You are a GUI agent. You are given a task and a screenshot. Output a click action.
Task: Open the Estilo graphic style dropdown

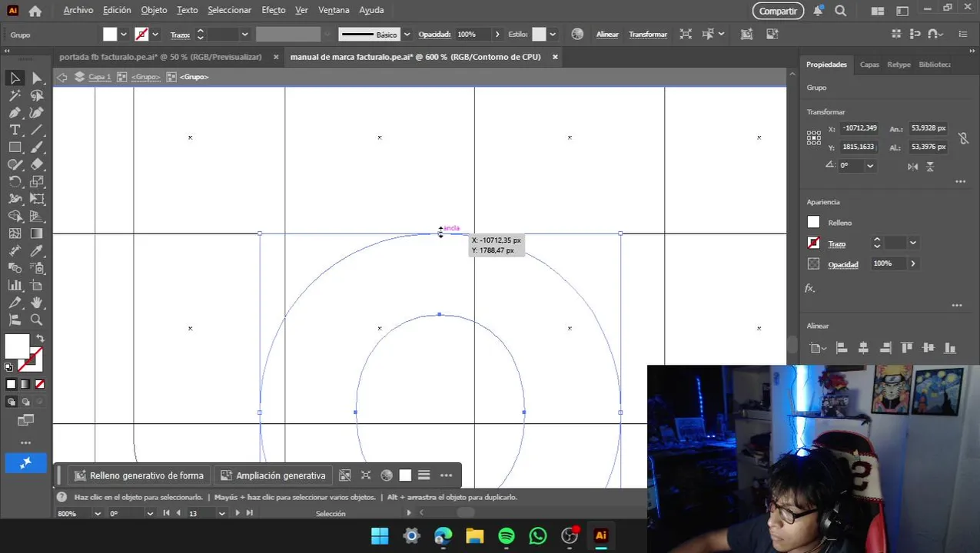pyautogui.click(x=553, y=35)
